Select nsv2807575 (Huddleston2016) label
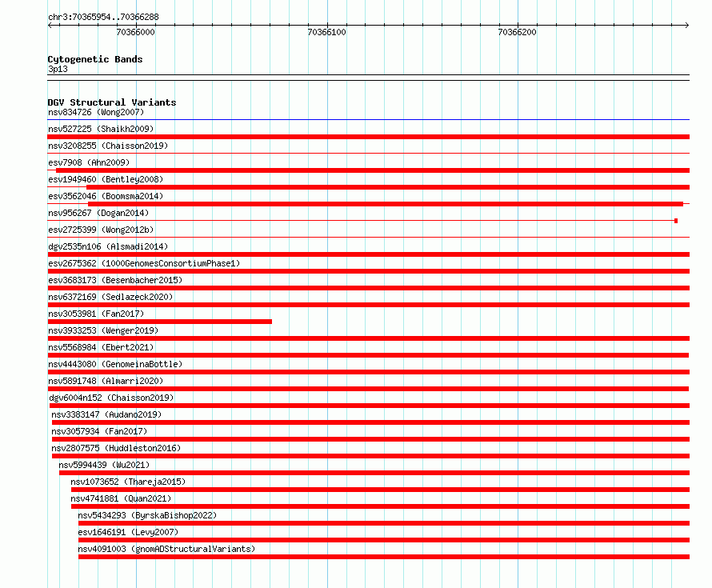This screenshot has height=588, width=712. pyautogui.click(x=116, y=448)
